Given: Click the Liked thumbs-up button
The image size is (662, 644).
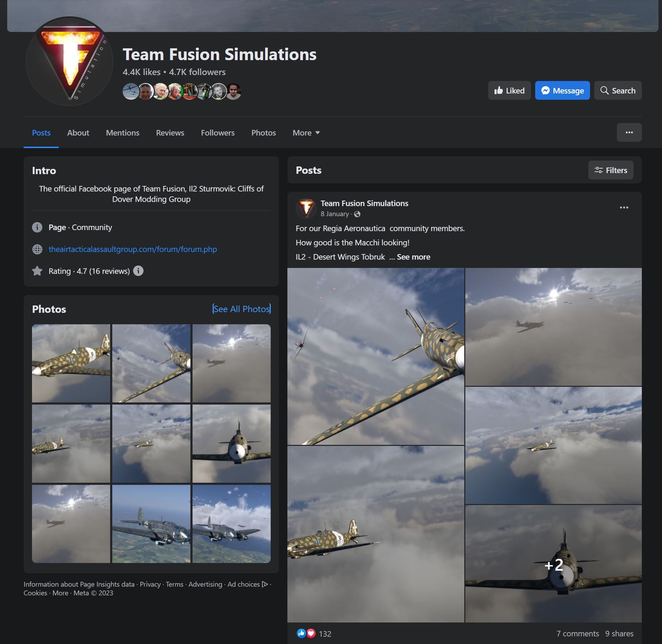Looking at the screenshot, I should [509, 90].
